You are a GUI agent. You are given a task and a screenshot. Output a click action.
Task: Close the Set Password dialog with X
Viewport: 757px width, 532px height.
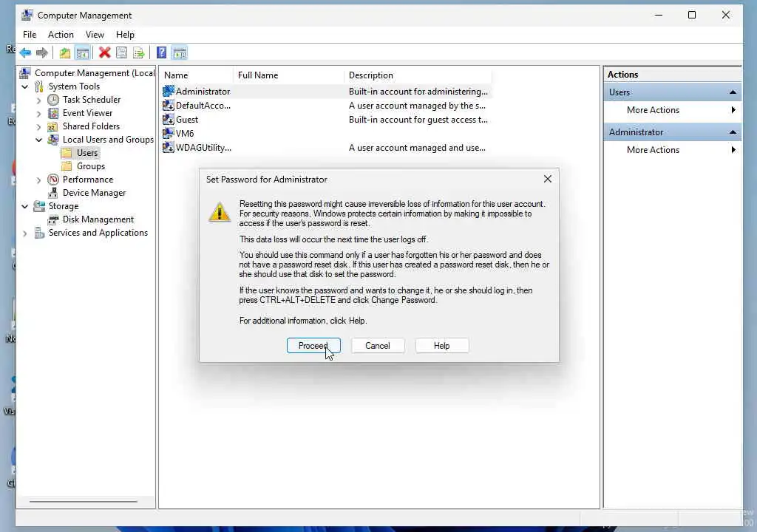click(548, 179)
